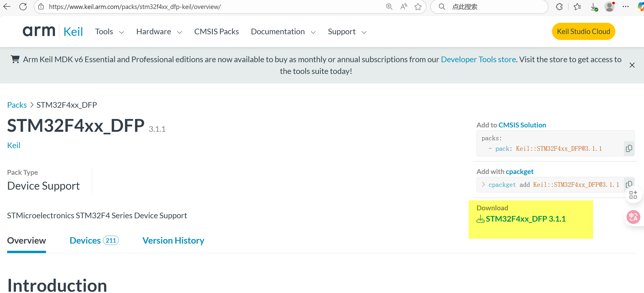The image size is (644, 293).
Task: Click the Keil brand logo text
Action: point(73,32)
